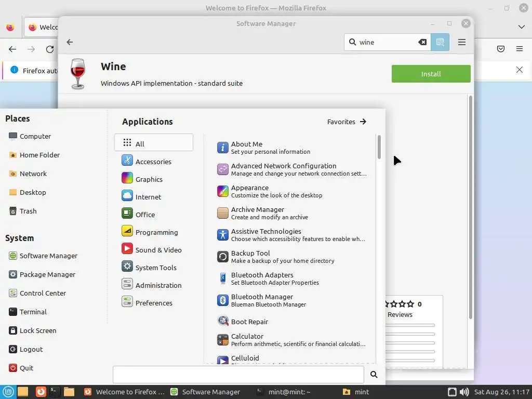The width and height of the screenshot is (532, 399).
Task: Select the Preferences category
Action: pyautogui.click(x=154, y=303)
